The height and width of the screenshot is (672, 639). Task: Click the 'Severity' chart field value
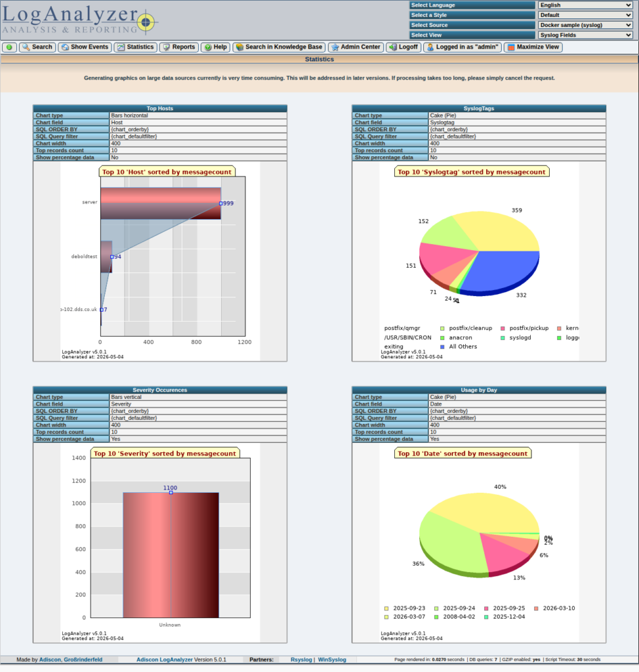coord(121,404)
